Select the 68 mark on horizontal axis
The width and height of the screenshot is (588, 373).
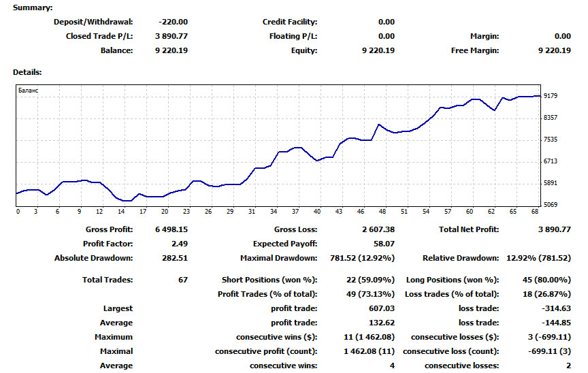534,212
